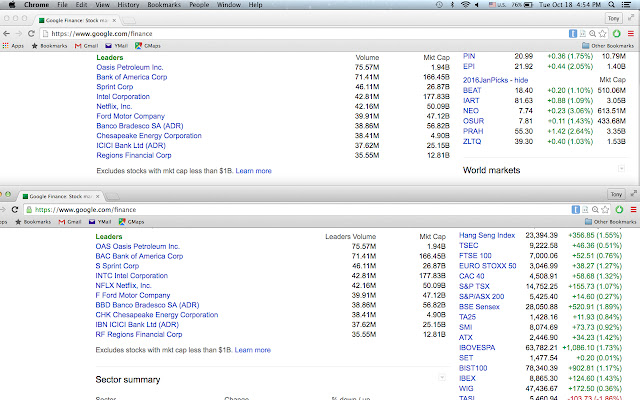
Task: Click the Time Machine clock icon
Action: click(439, 4)
